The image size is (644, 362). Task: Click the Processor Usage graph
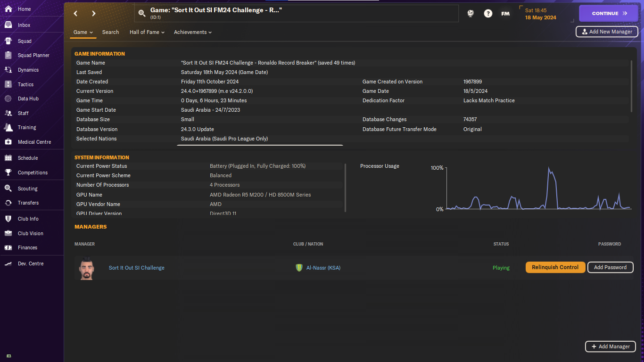click(538, 188)
